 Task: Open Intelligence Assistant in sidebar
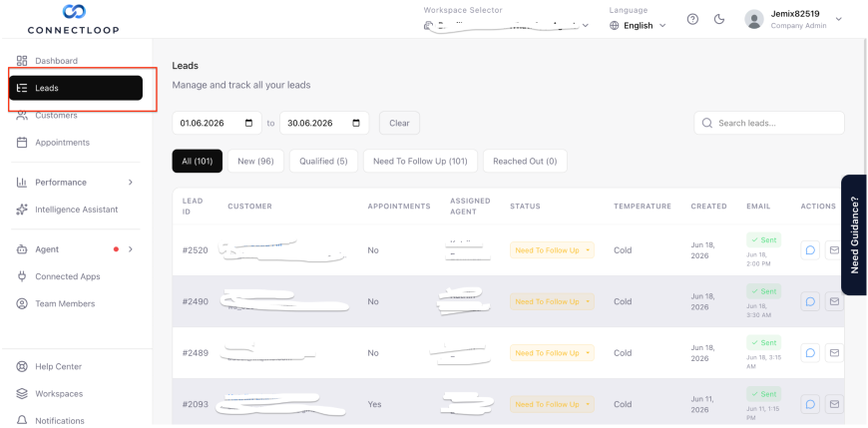click(77, 210)
